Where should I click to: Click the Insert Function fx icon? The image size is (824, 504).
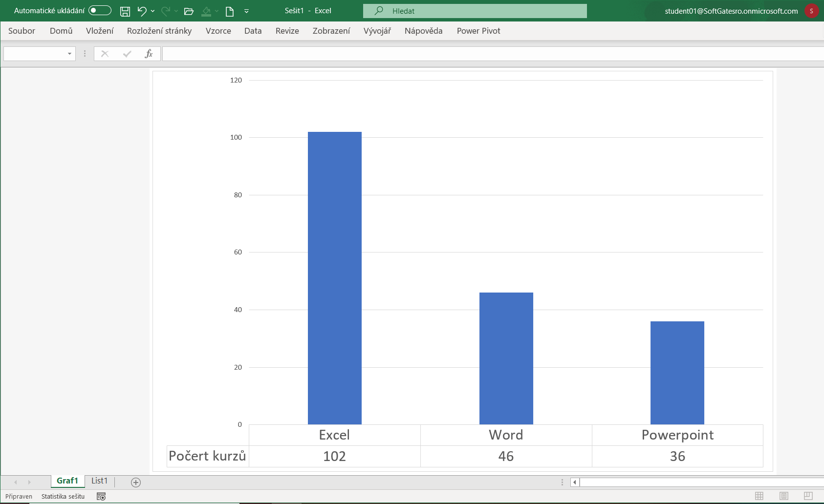(x=149, y=54)
